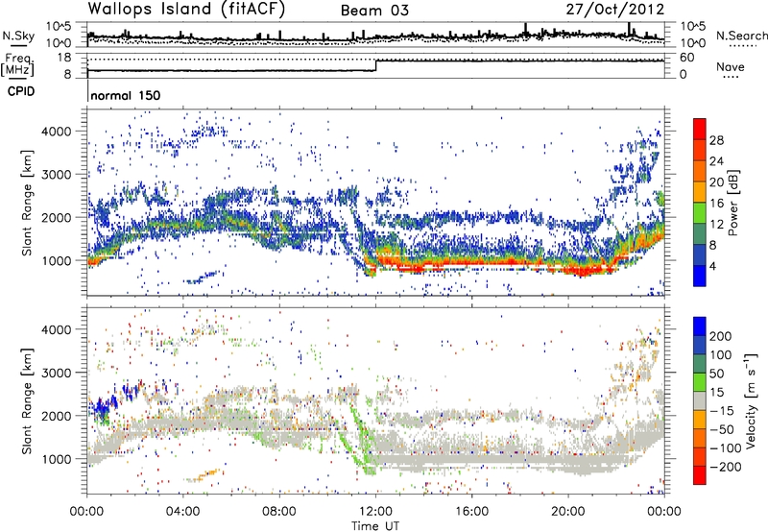Image resolution: width=768 pixels, height=532 pixels.
Task: Click the '200' velocity colorbar tick
Action: coord(721,336)
